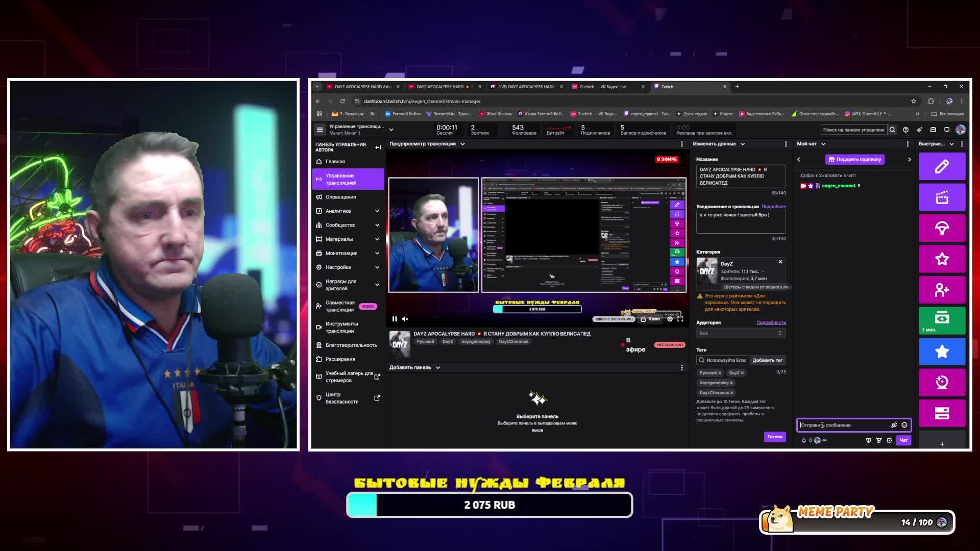
Task: Open the Аудитория dropdown
Action: click(741, 333)
